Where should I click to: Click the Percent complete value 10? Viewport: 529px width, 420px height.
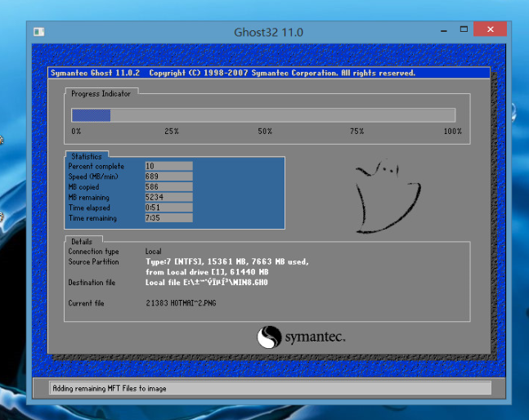click(168, 166)
